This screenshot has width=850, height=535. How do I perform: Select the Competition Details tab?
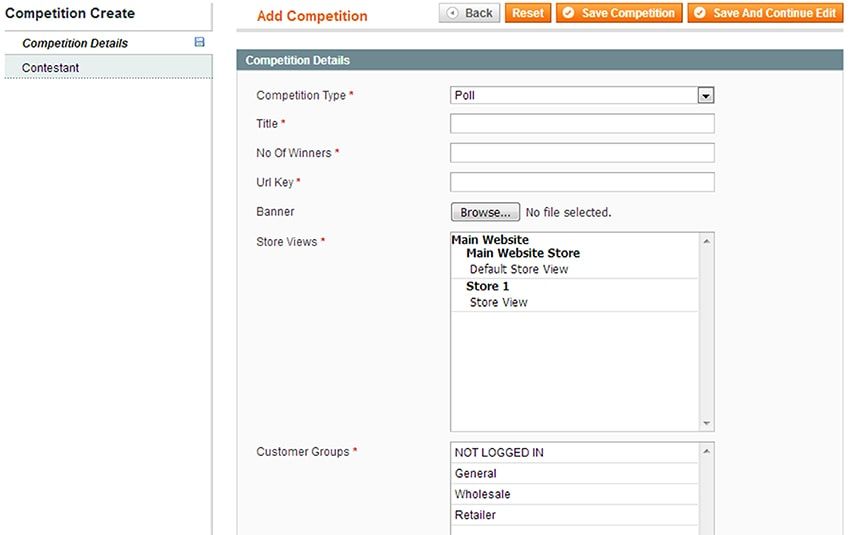[x=75, y=44]
